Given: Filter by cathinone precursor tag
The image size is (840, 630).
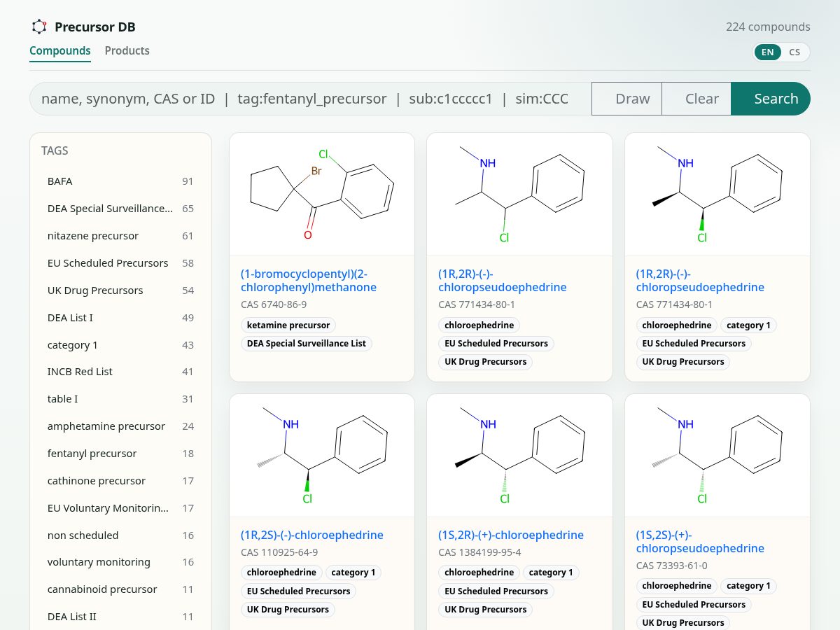Looking at the screenshot, I should (x=120, y=481).
